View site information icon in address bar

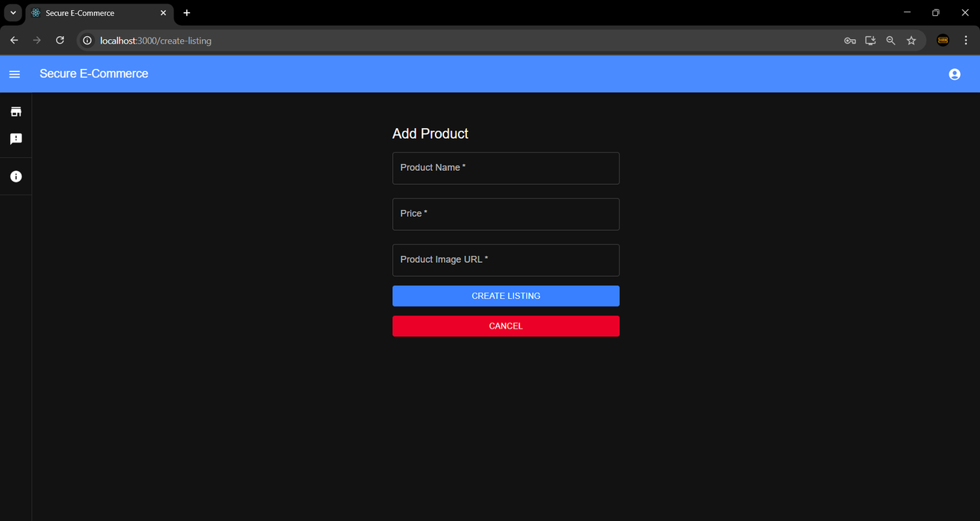(x=87, y=41)
